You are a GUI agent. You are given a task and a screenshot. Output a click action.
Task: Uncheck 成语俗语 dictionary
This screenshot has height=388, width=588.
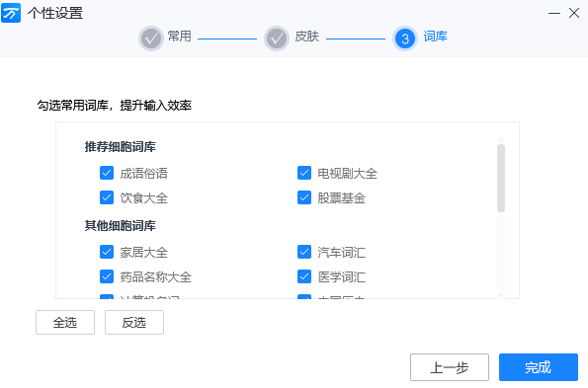pyautogui.click(x=107, y=173)
